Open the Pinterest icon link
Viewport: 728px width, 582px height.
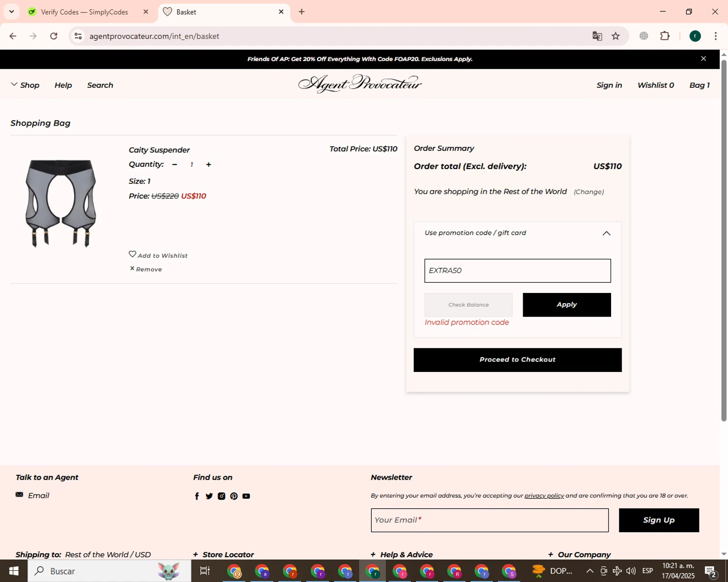pos(234,496)
